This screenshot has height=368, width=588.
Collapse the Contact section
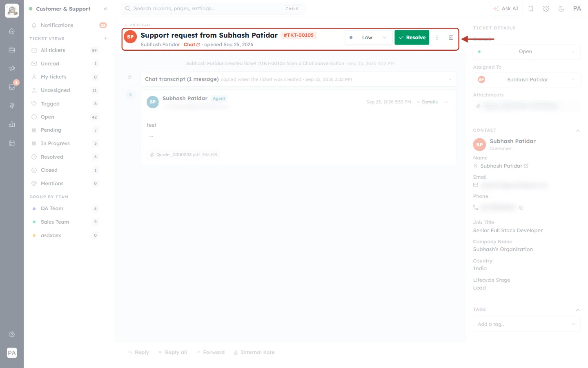pos(578,130)
